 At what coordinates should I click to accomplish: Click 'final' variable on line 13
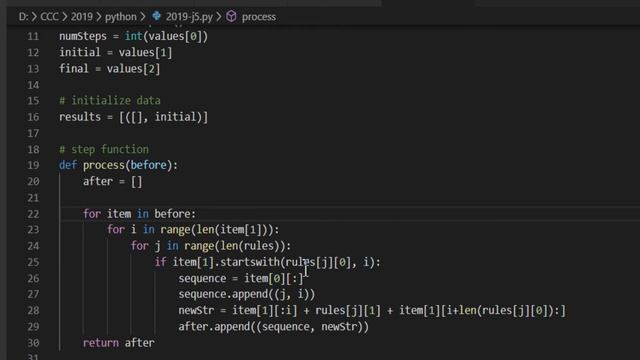[74, 69]
